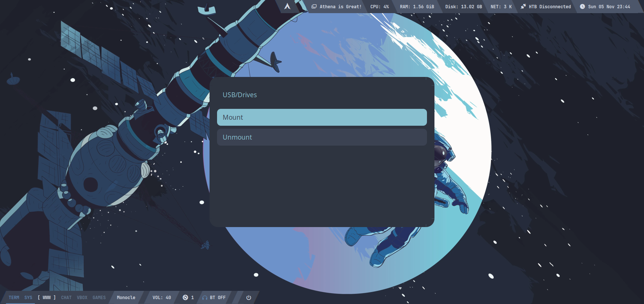This screenshot has height=304, width=644.
Task: Click the HTB plug connection icon
Action: pyautogui.click(x=523, y=6)
